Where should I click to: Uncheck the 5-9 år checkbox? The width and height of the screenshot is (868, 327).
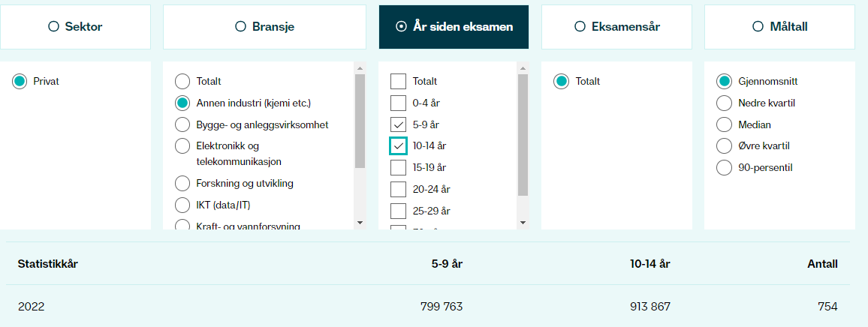point(399,124)
